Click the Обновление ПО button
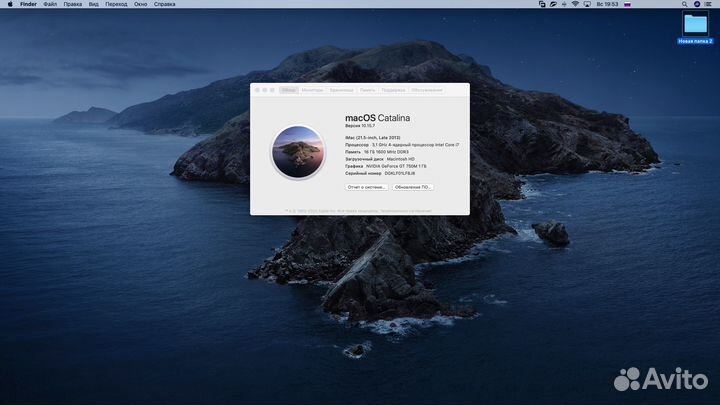This screenshot has height=405, width=720. click(x=412, y=187)
